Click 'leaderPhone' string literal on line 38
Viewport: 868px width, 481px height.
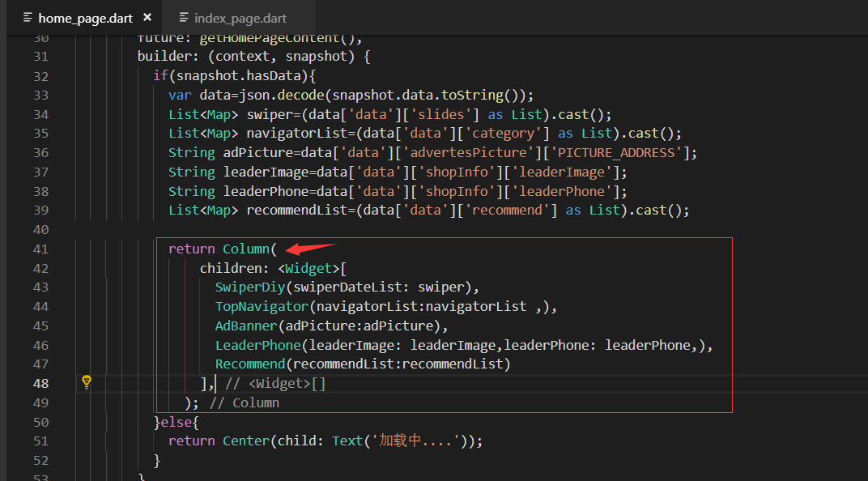click(561, 192)
